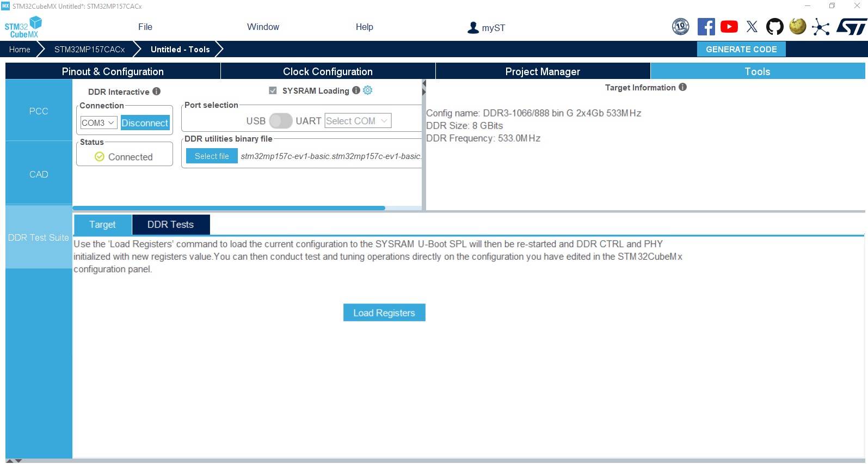Image resolution: width=868 pixels, height=464 pixels.
Task: Open SYSRAM Loading settings gear
Action: point(368,90)
